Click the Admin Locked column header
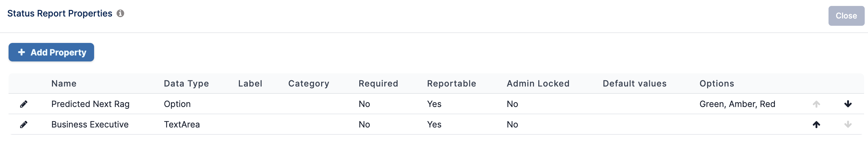This screenshot has height=142, width=868. [538, 84]
